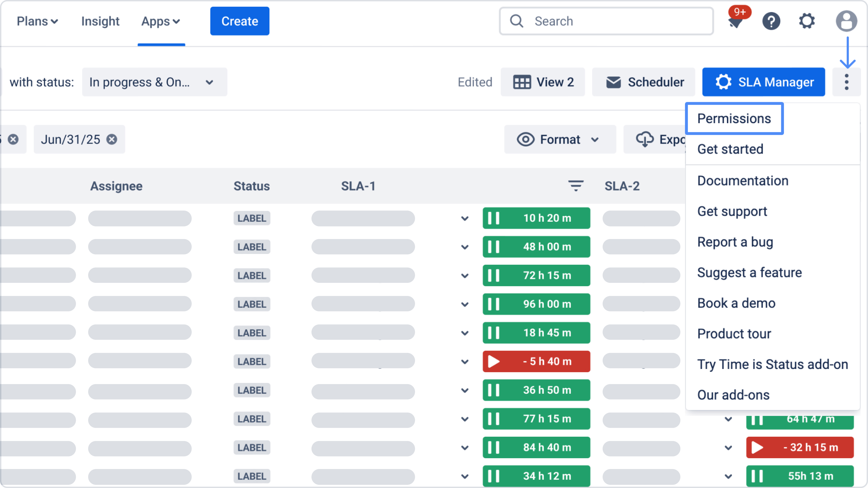Select Permissions from the menu

(x=734, y=119)
